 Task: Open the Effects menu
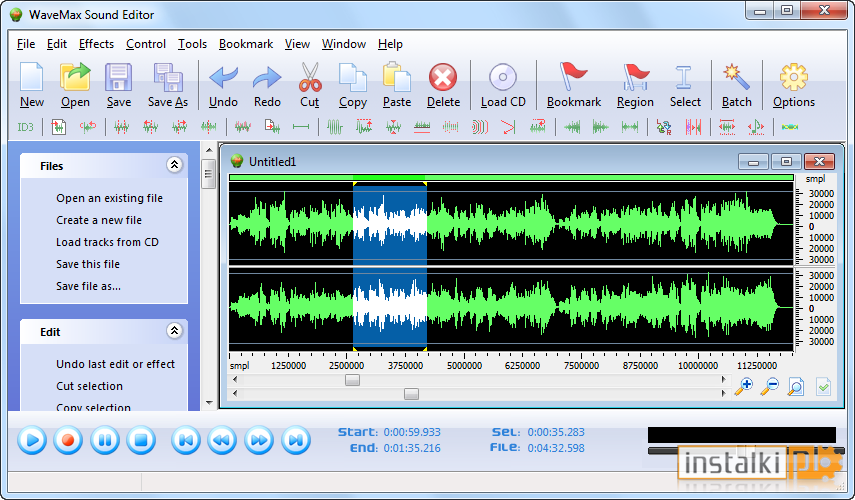(97, 44)
